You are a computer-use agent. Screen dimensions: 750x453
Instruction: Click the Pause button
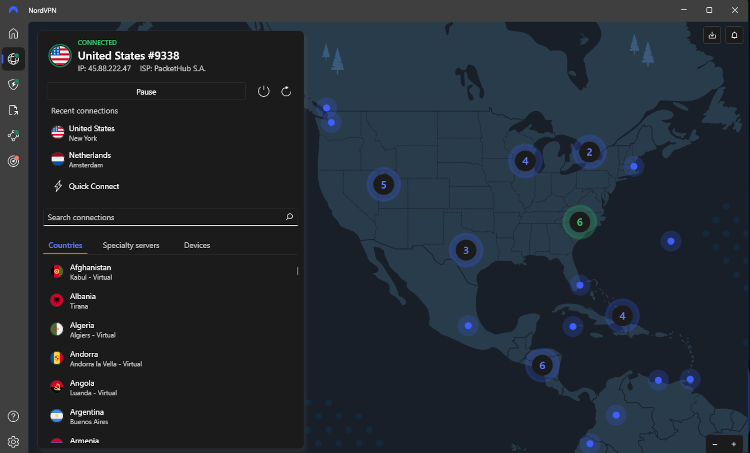coord(146,91)
